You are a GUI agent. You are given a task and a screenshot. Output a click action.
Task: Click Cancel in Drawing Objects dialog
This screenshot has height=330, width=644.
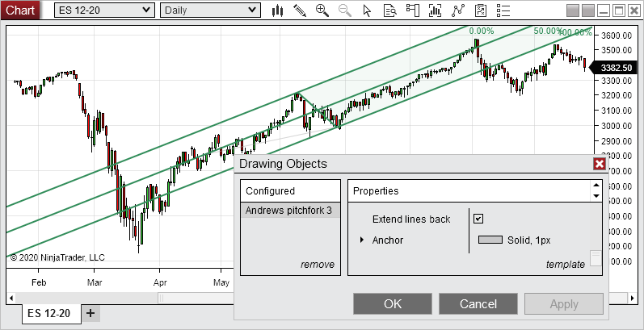[x=478, y=304]
